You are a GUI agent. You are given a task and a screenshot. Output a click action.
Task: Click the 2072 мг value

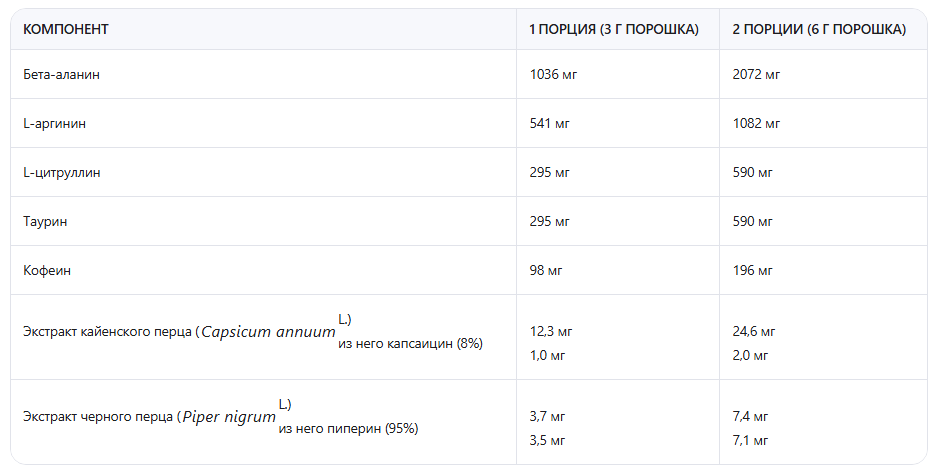pyautogui.click(x=756, y=74)
